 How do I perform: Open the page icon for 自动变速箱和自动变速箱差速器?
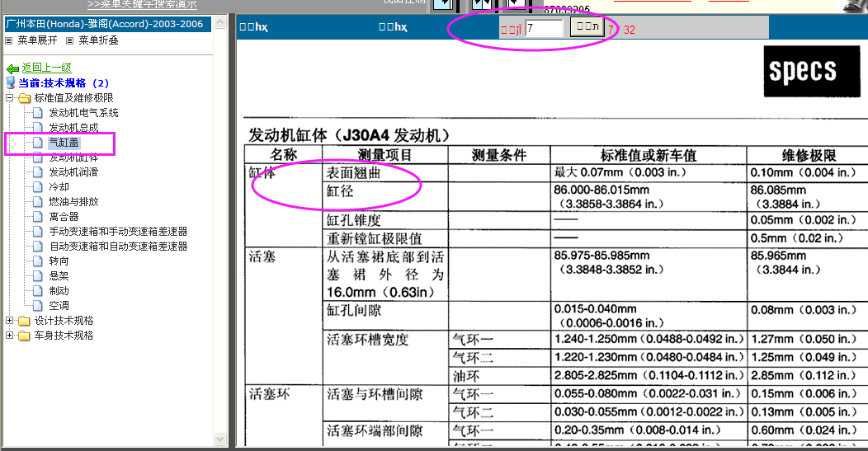[x=38, y=247]
